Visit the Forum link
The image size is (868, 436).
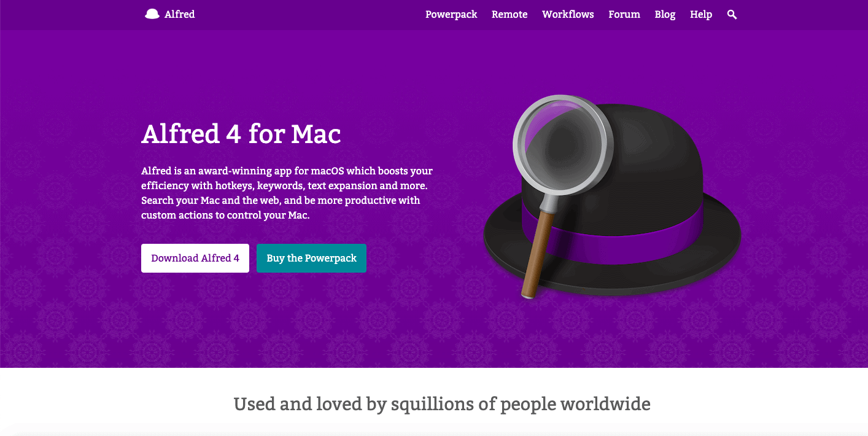(x=624, y=14)
